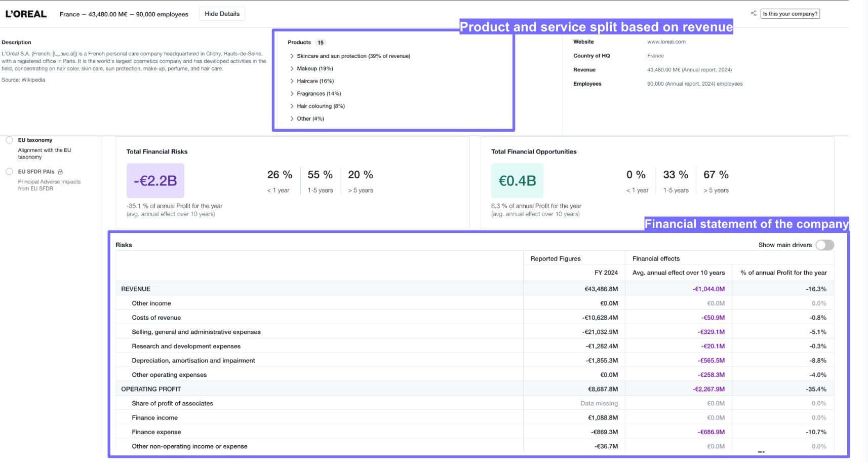Image resolution: width=868 pixels, height=462 pixels.
Task: Click the 'Finance income' row label
Action: (x=154, y=418)
